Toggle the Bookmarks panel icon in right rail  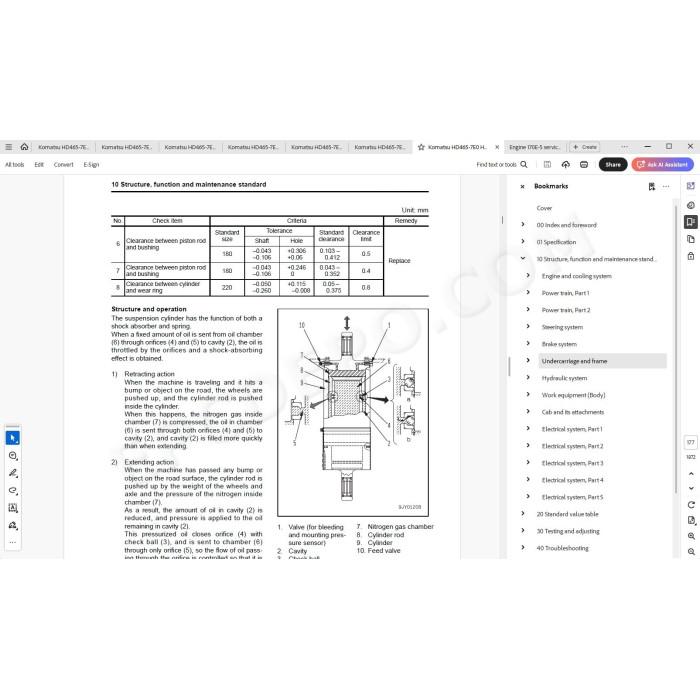coord(691,222)
